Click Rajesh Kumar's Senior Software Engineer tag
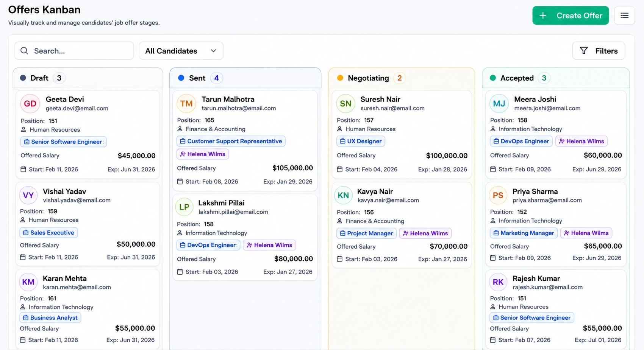The width and height of the screenshot is (644, 350). [x=532, y=318]
